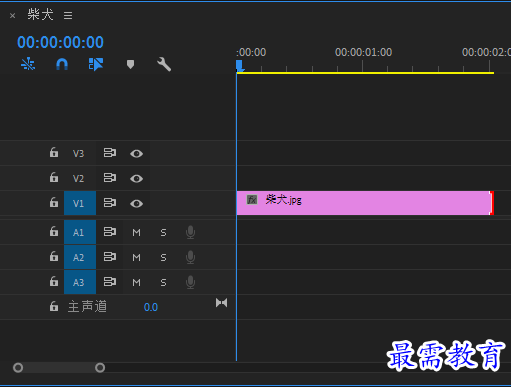Enable voice-over record on A3
The image size is (511, 387).
[x=190, y=282]
